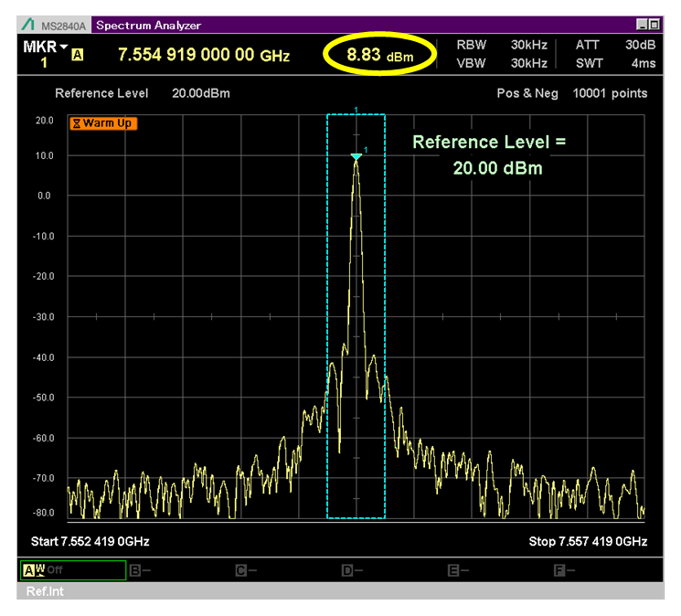681x616 pixels.
Task: Select trace E indicator
Action: point(454,570)
